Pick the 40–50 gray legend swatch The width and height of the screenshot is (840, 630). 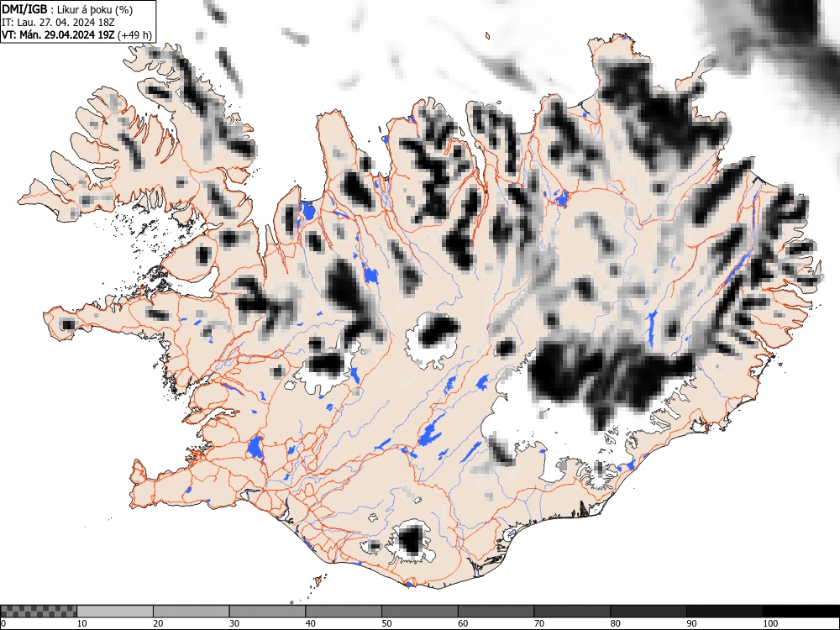click(x=344, y=612)
